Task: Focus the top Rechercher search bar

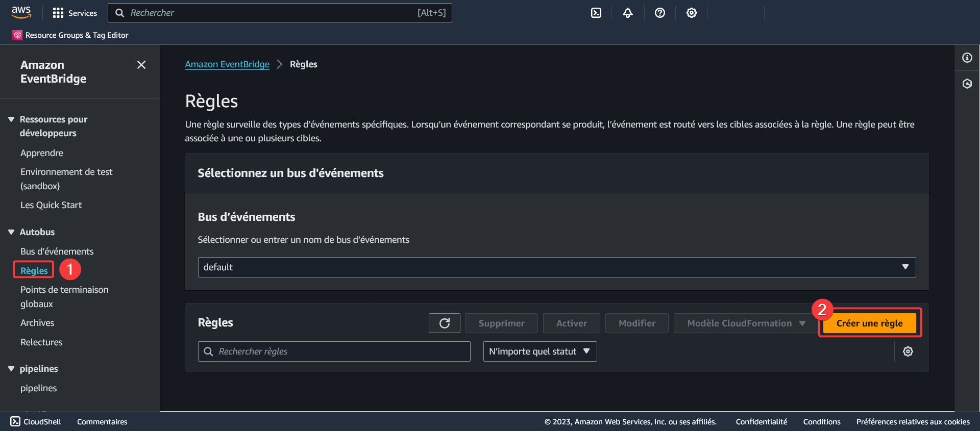Action: click(280, 13)
